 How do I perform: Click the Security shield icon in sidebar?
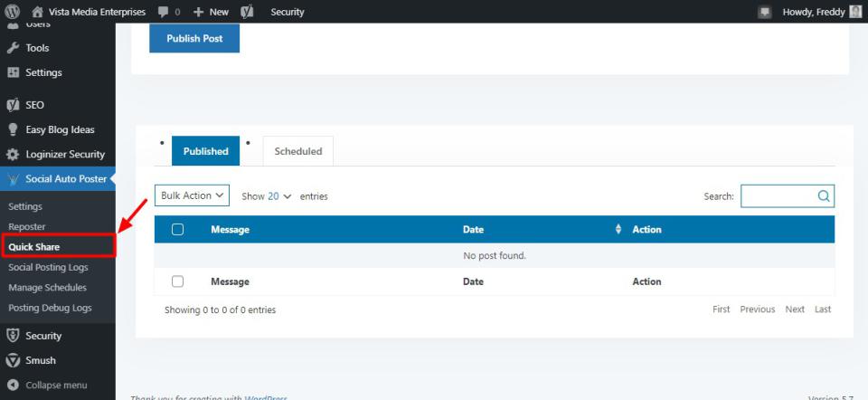pyautogui.click(x=14, y=336)
